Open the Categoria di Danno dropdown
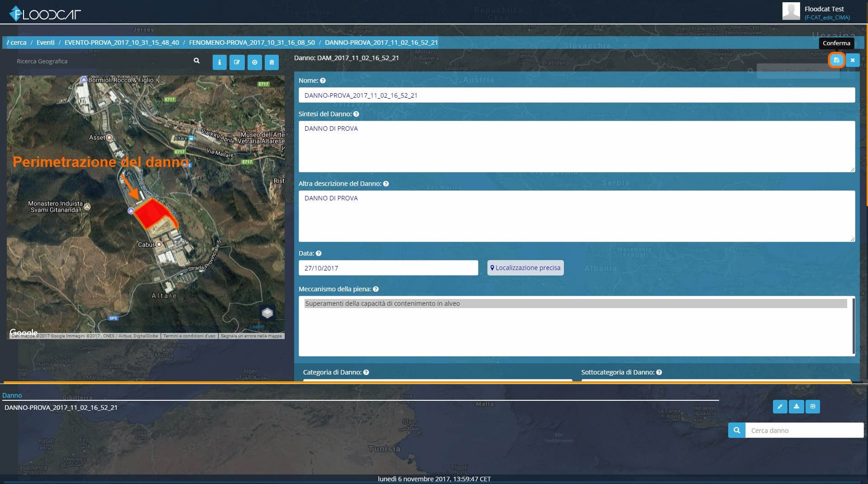 (438, 380)
